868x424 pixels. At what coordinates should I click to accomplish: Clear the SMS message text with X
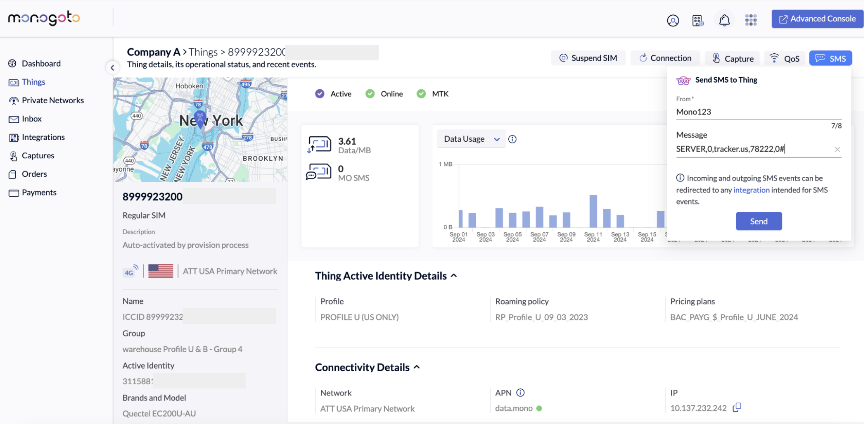837,149
